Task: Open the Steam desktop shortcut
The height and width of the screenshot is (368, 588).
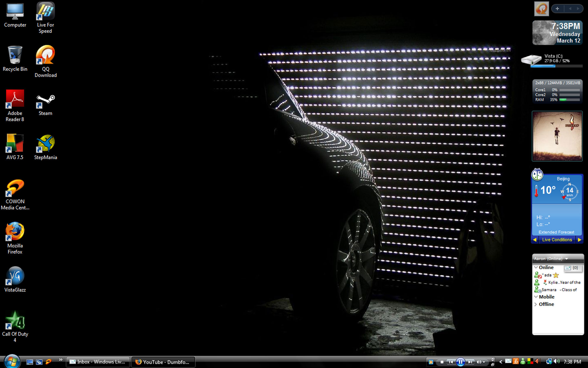Action: tap(45, 102)
